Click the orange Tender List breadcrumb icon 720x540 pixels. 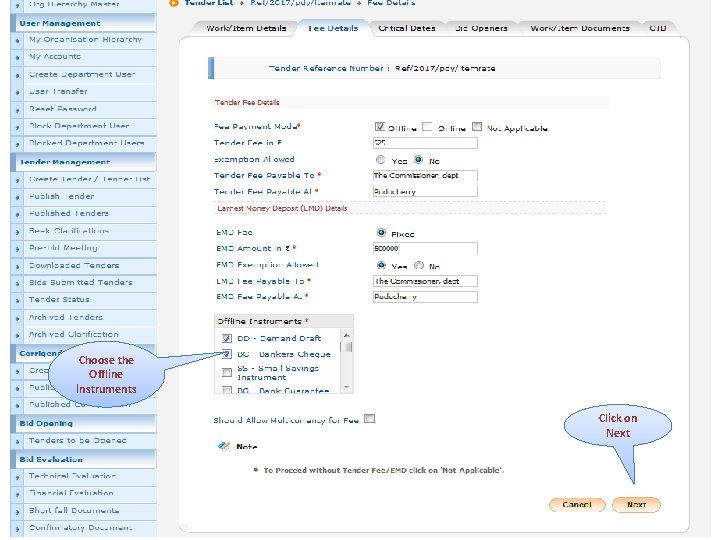tap(174, 3)
